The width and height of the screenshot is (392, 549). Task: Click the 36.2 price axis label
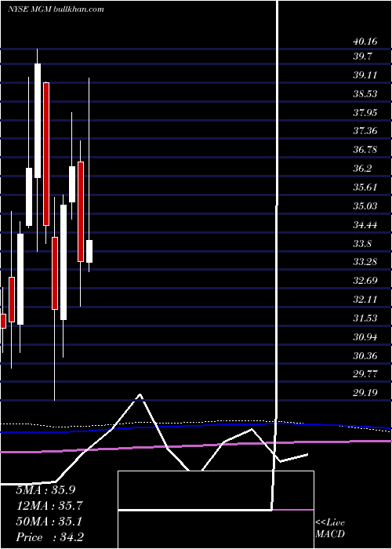point(362,169)
